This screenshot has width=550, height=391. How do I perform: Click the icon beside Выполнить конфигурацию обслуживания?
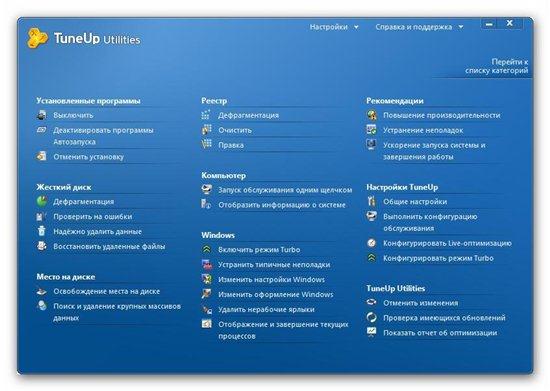pos(371,216)
